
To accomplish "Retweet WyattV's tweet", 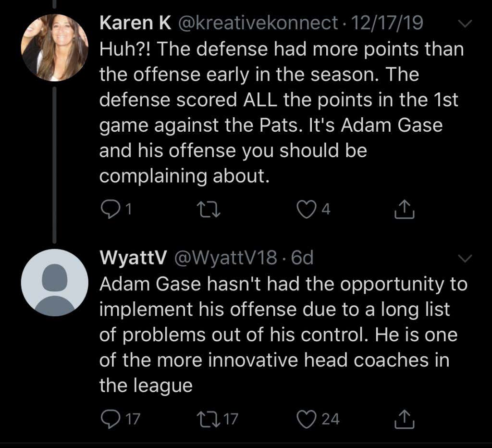I will 210,419.
